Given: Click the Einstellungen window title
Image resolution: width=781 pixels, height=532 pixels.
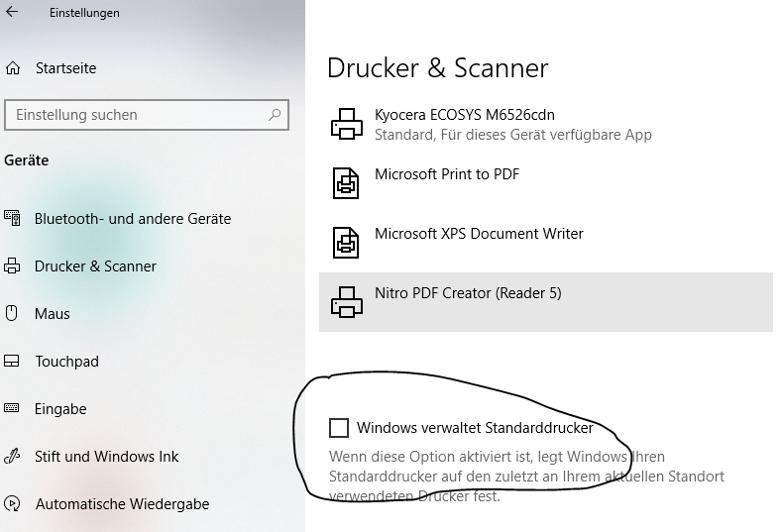Looking at the screenshot, I should (x=84, y=13).
